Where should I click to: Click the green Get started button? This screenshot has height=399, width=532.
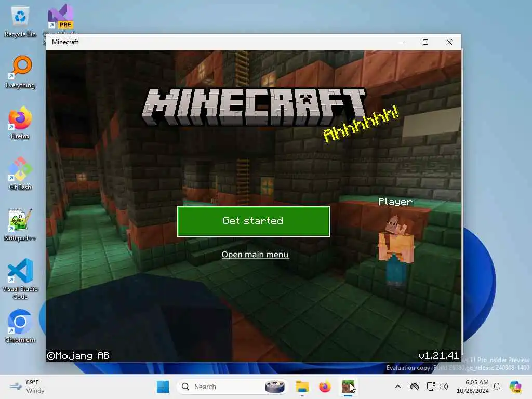coord(253,221)
